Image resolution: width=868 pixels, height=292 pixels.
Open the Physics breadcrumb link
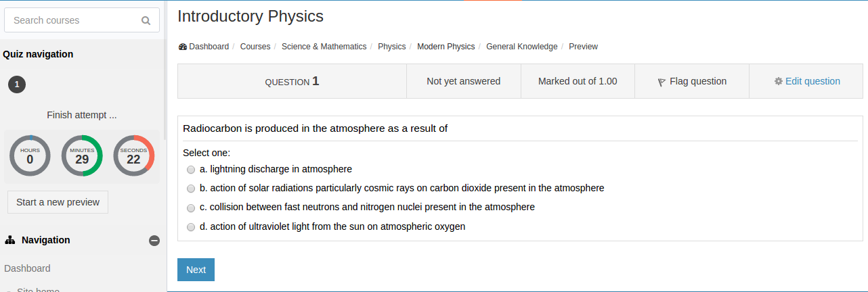tap(391, 47)
